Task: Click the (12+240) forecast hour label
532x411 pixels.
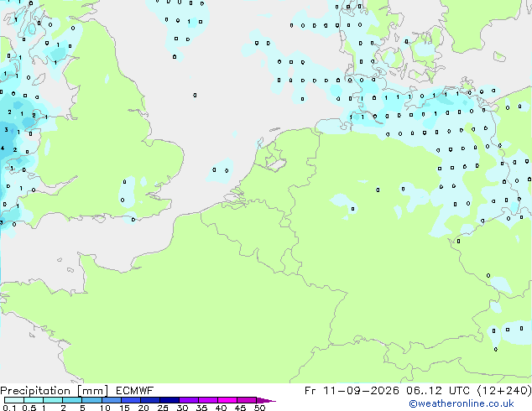Action: coord(504,391)
